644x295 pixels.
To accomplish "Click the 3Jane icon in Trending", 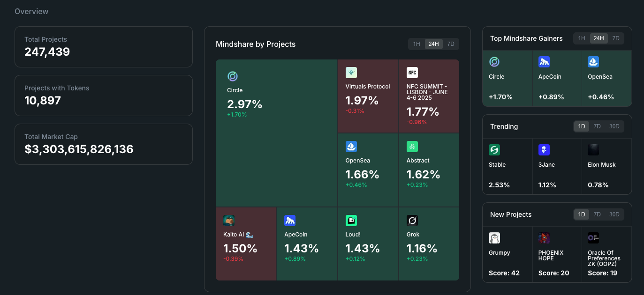I will [544, 150].
